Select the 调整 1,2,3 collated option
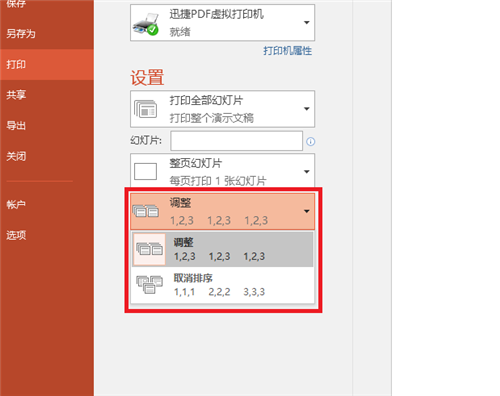The height and width of the screenshot is (396, 500). coord(223,249)
